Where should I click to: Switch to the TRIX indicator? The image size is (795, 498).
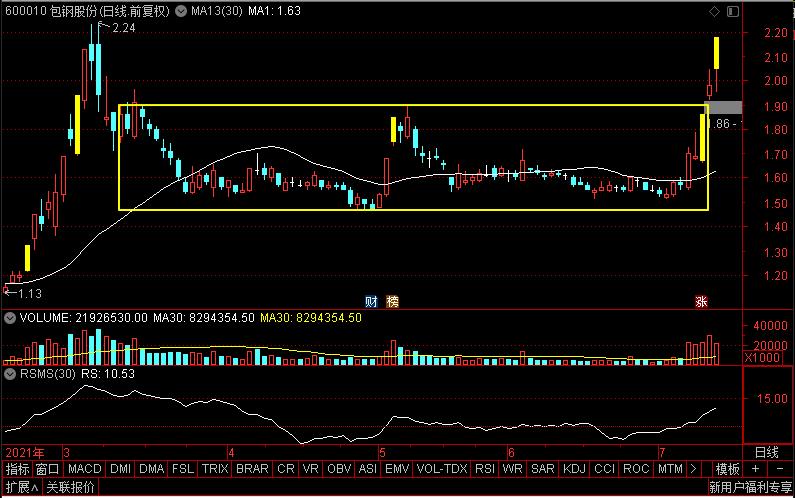(x=215, y=469)
